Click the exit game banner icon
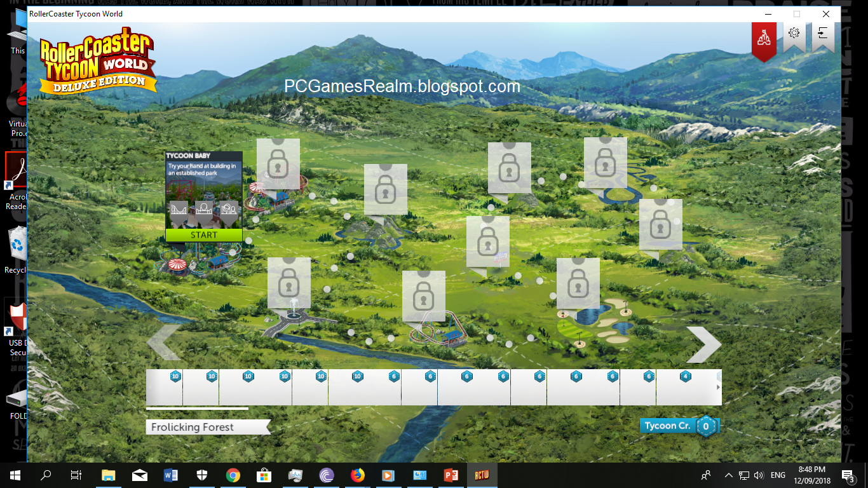 click(823, 36)
